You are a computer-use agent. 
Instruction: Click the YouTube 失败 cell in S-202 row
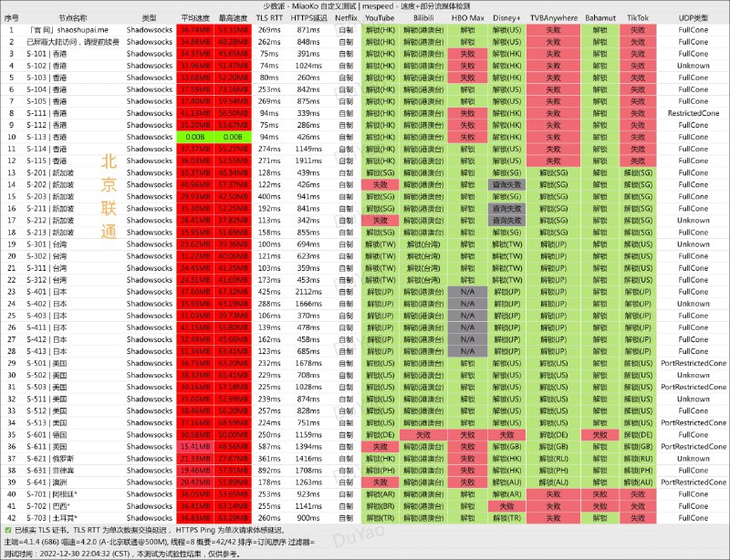coord(380,185)
